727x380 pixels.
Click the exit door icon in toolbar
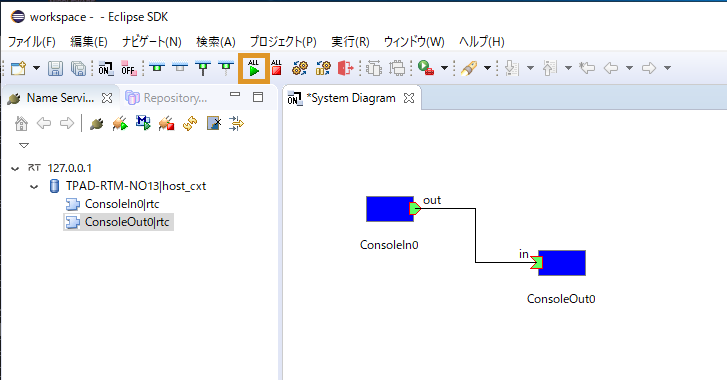pyautogui.click(x=345, y=68)
